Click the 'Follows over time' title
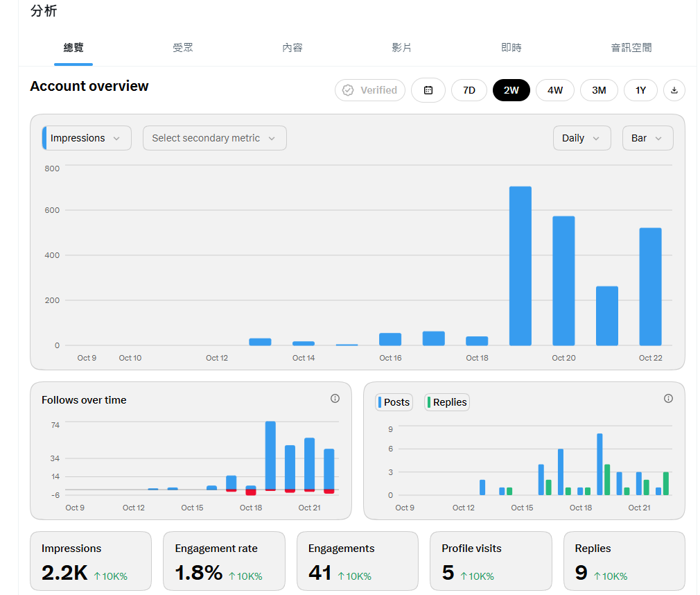Viewport: 700px width, 595px height. tap(84, 400)
